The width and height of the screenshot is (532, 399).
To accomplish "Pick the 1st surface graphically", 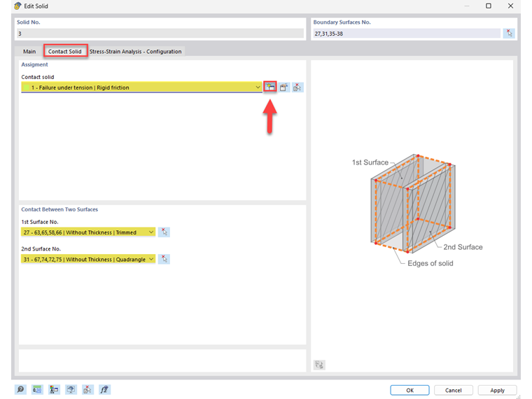I will 164,232.
